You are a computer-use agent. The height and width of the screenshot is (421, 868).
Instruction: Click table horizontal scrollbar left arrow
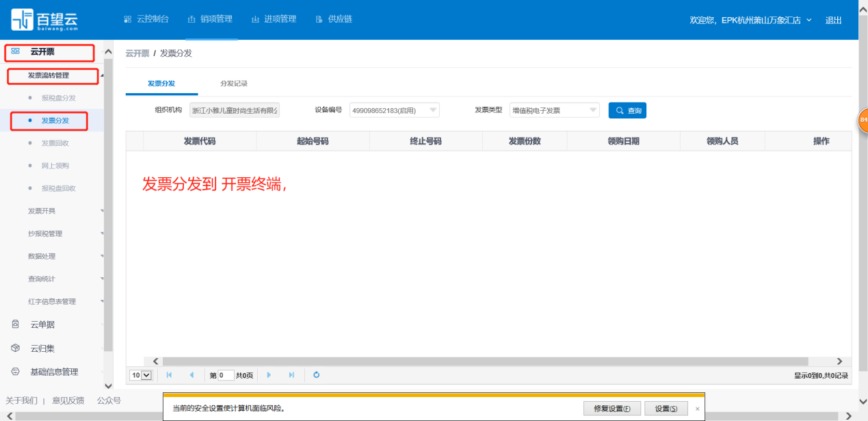coord(155,361)
